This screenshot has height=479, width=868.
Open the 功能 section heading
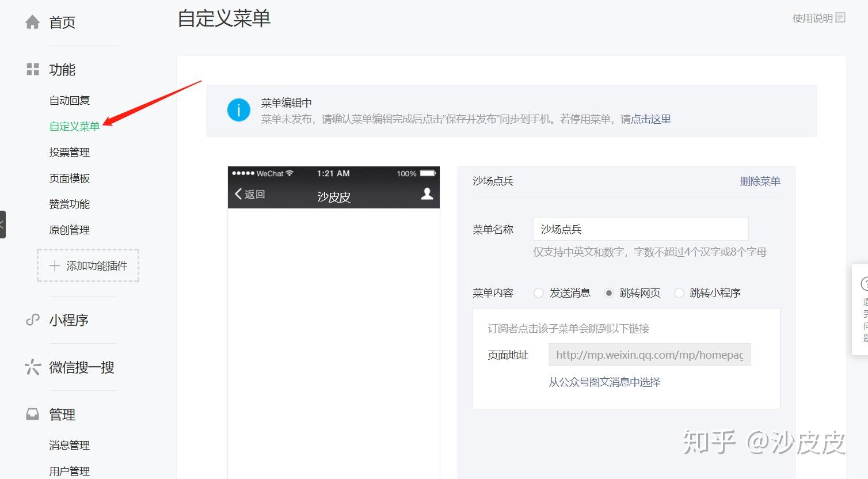coord(62,70)
